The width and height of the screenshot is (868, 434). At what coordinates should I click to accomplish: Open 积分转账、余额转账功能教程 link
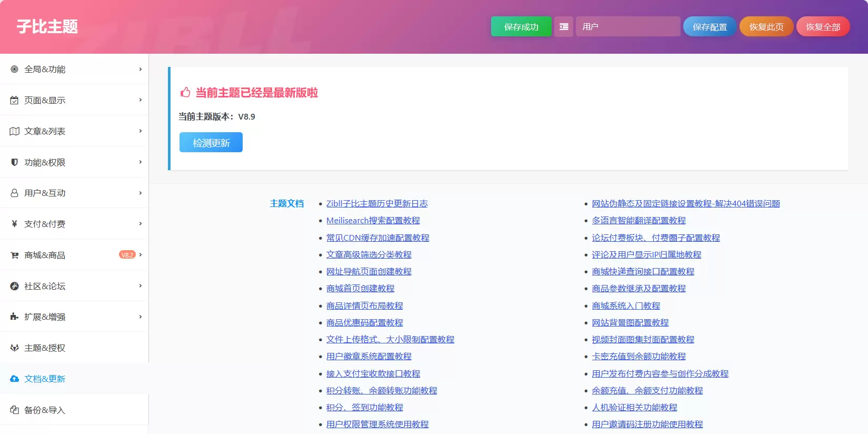click(x=382, y=390)
